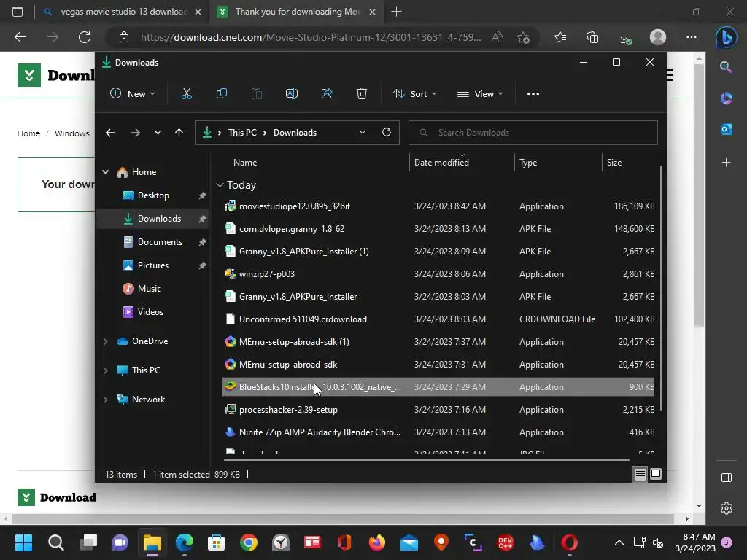The height and width of the screenshot is (560, 747).
Task: Expand the Network tree node
Action: pyautogui.click(x=105, y=400)
